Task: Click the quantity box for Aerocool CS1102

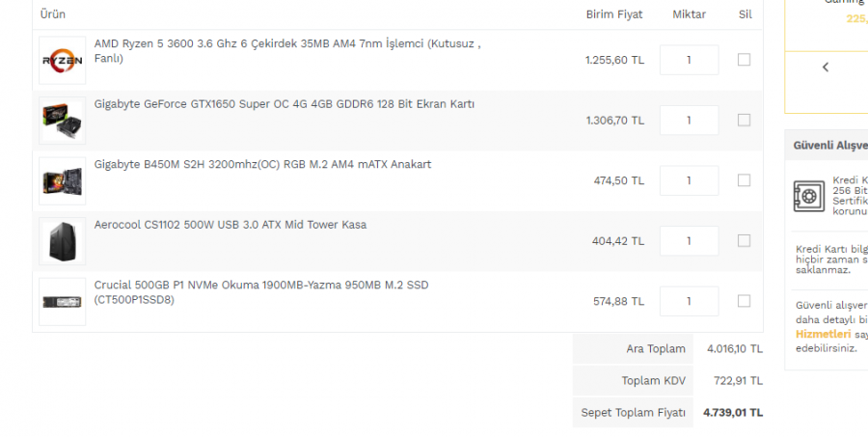Action: (689, 241)
